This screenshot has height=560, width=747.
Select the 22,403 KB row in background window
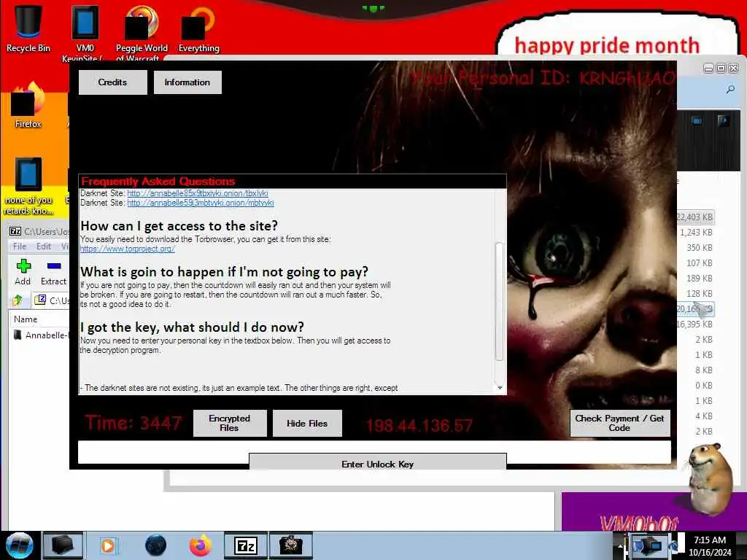695,217
